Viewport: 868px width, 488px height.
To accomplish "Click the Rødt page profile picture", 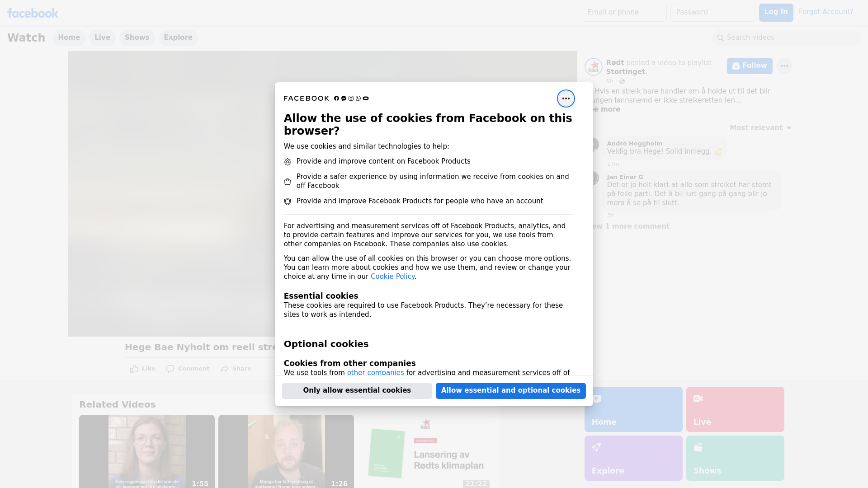I will [x=593, y=67].
